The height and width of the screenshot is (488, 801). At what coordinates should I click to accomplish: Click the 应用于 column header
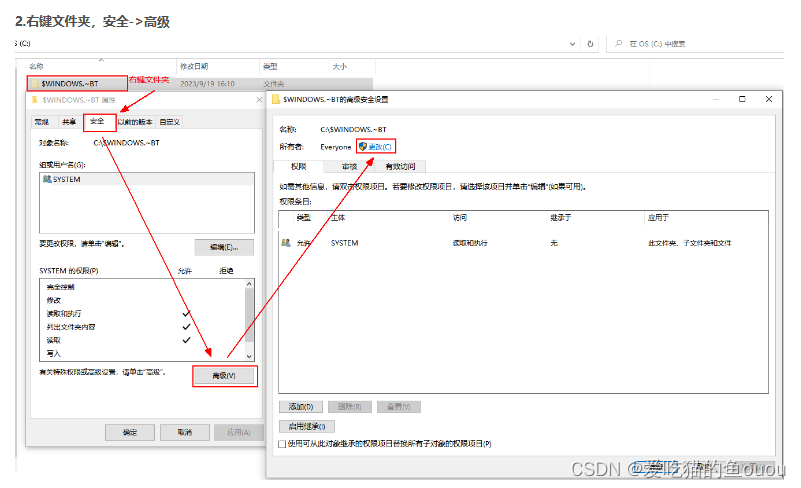(658, 218)
